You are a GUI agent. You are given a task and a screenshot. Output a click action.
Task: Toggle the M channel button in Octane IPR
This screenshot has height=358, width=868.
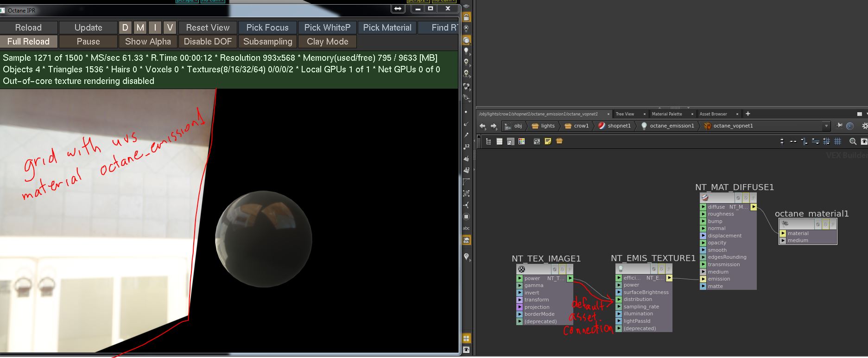(x=140, y=28)
